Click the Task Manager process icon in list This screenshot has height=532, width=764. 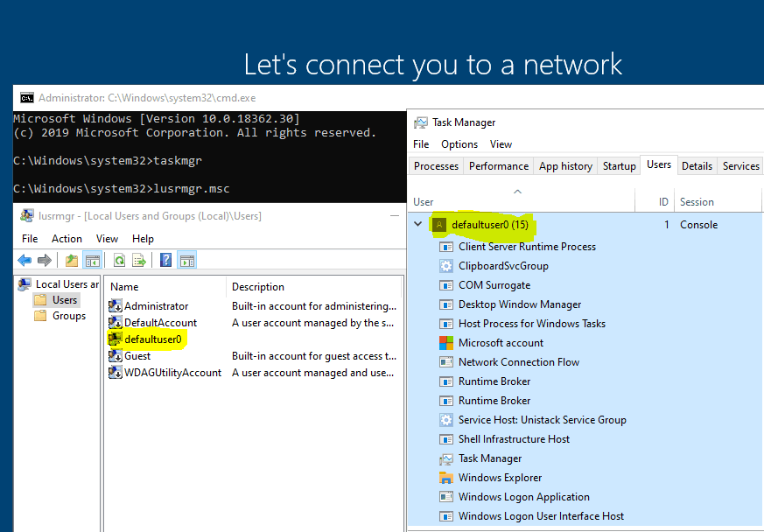pyautogui.click(x=445, y=458)
